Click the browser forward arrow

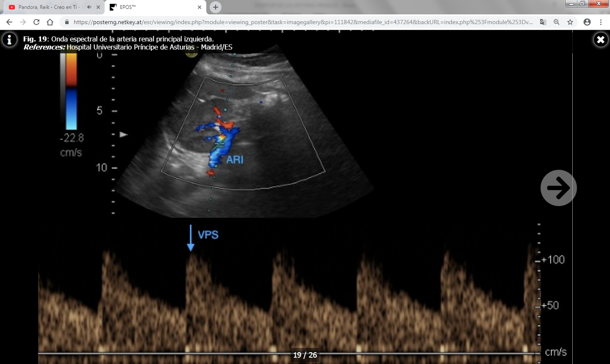pos(23,22)
